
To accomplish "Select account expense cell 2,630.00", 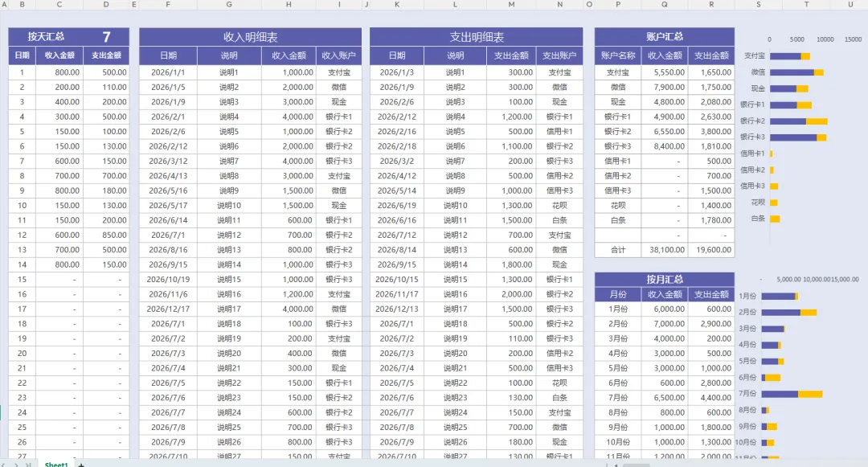I will (711, 117).
